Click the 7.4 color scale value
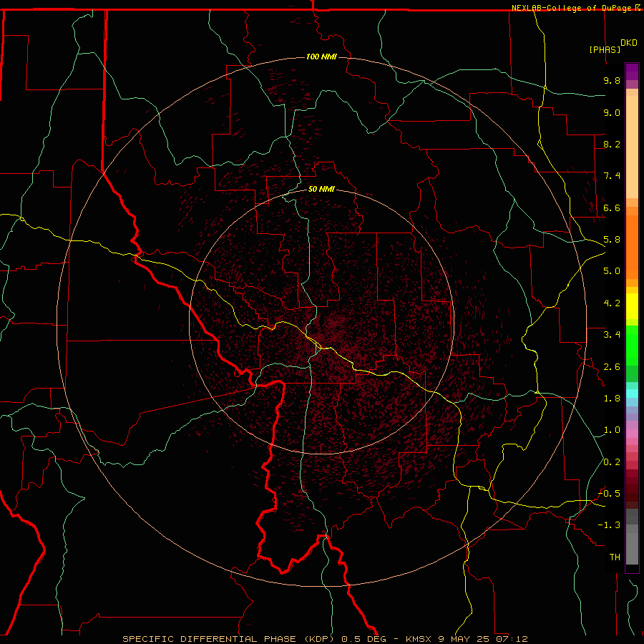This screenshot has height=644, width=644. coord(612,176)
